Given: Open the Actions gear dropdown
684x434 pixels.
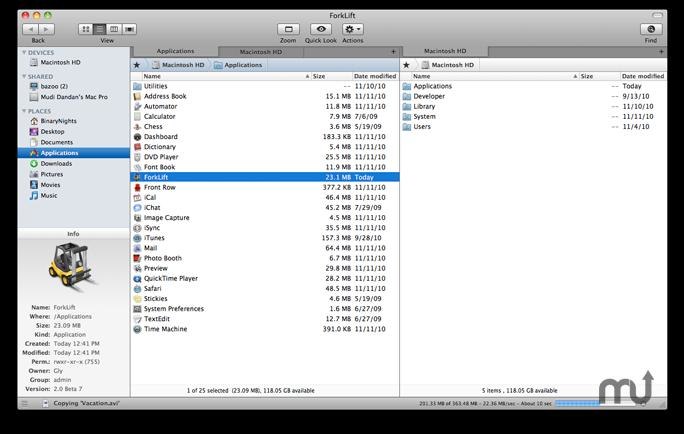Looking at the screenshot, I should click(x=352, y=29).
